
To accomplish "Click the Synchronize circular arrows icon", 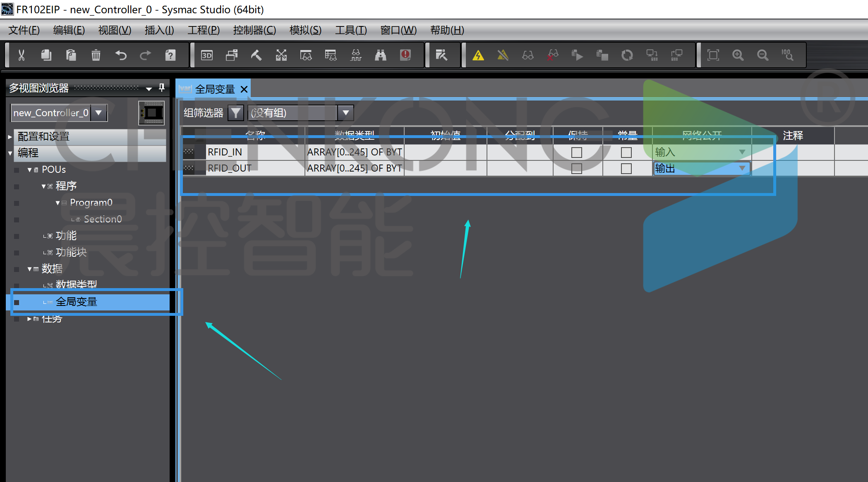I will coord(627,55).
